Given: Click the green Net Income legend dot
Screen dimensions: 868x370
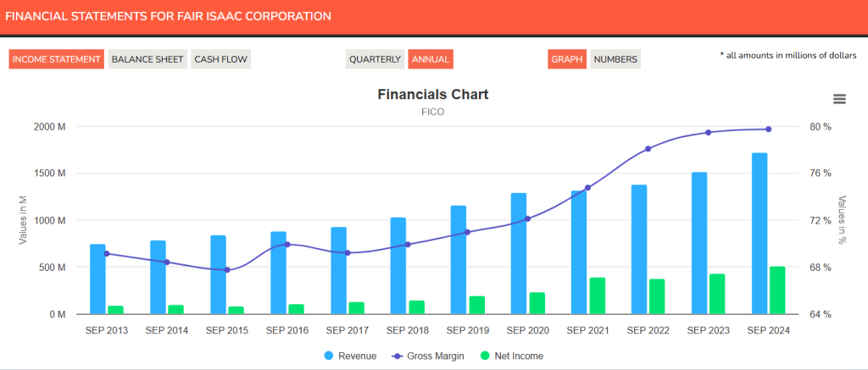Looking at the screenshot, I should 486,356.
